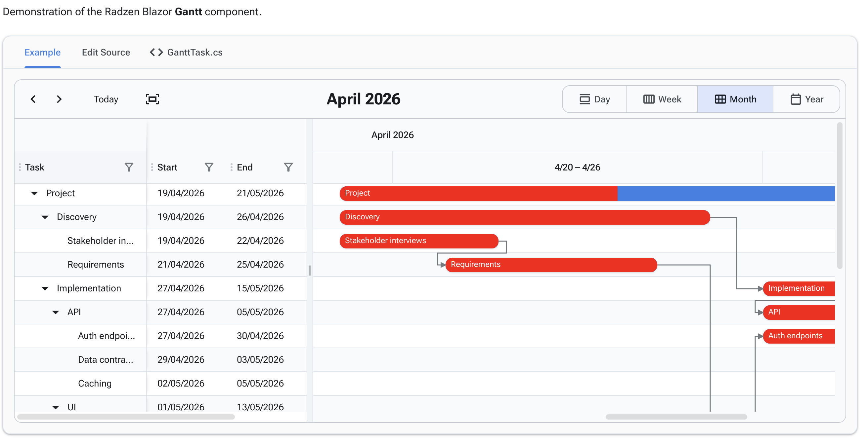The height and width of the screenshot is (446, 868).
Task: Open the Edit Source tab
Action: [106, 53]
